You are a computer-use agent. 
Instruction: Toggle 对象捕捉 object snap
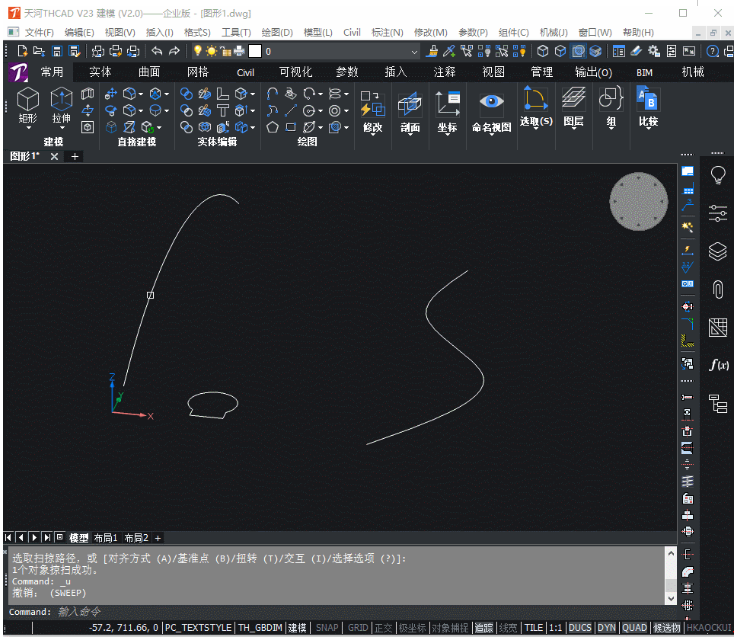tap(450, 628)
